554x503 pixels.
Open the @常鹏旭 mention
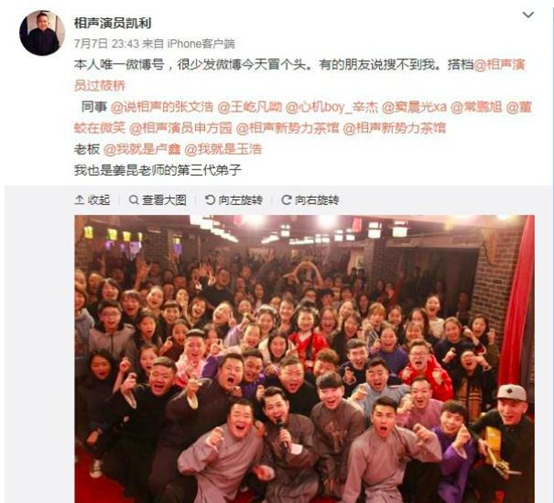pos(476,107)
